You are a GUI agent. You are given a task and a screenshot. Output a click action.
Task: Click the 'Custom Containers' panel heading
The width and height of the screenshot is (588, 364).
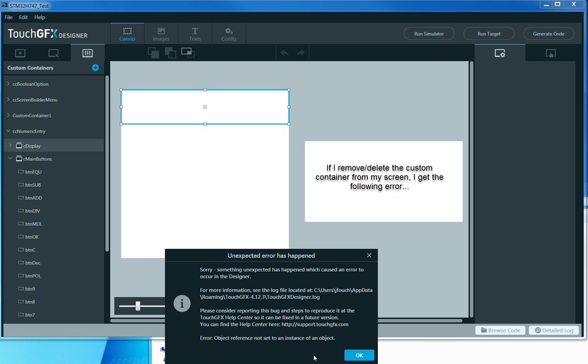click(x=31, y=68)
